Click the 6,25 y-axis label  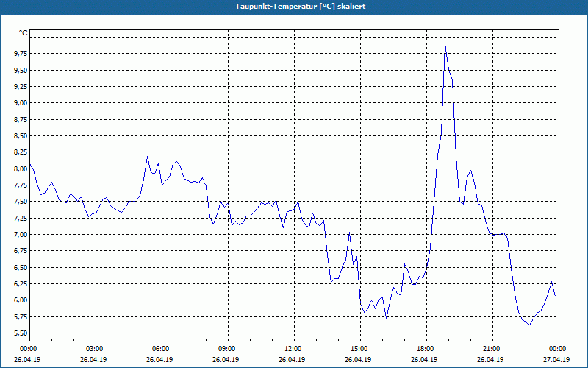coord(21,283)
